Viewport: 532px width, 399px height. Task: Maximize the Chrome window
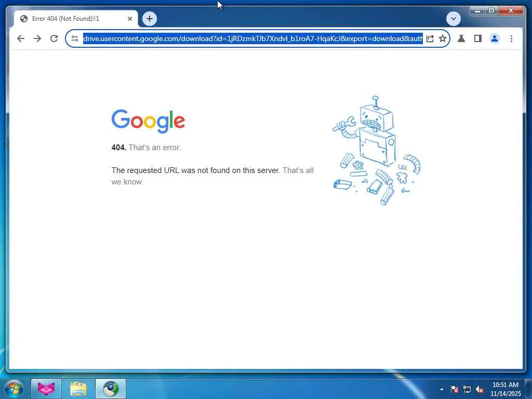[x=491, y=11]
